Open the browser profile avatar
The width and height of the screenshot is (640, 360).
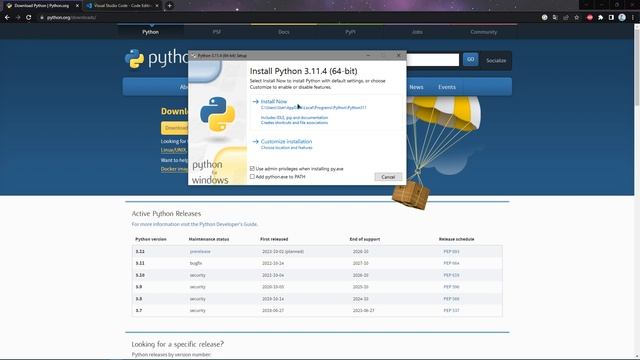click(622, 18)
